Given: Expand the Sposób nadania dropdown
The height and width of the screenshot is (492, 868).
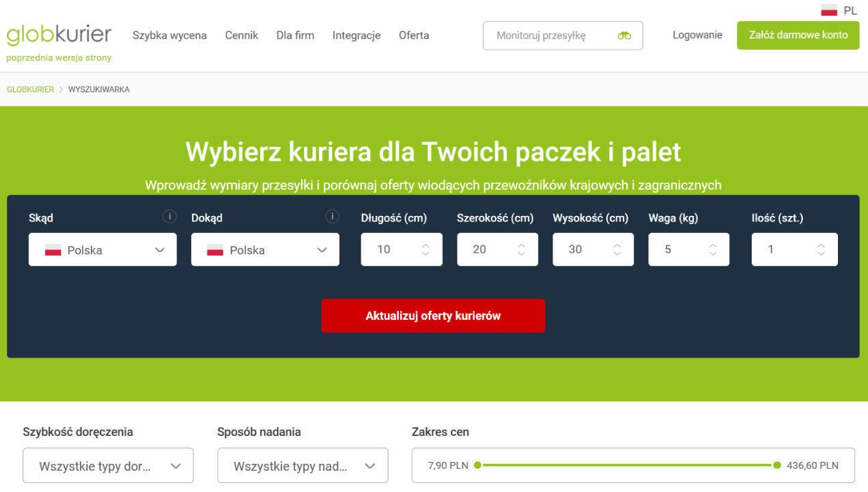Looking at the screenshot, I should tap(303, 466).
